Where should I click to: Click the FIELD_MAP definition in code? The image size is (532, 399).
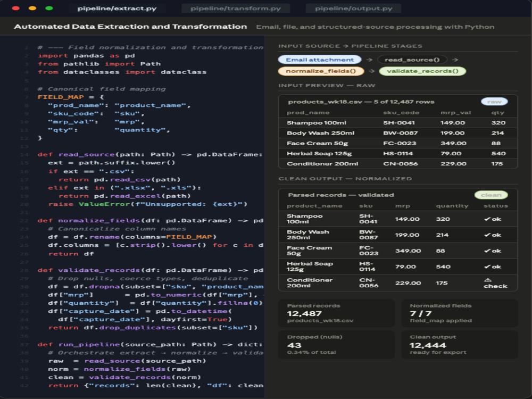(71, 97)
